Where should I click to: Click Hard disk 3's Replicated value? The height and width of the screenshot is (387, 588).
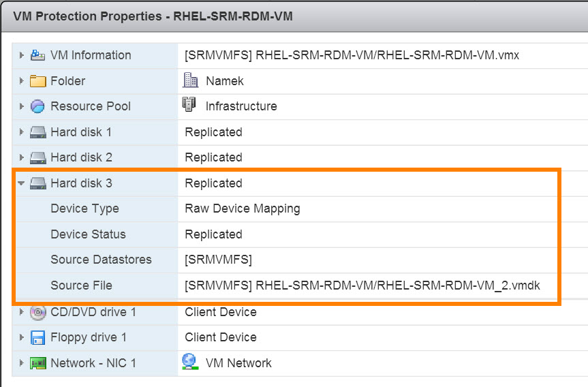click(x=213, y=183)
